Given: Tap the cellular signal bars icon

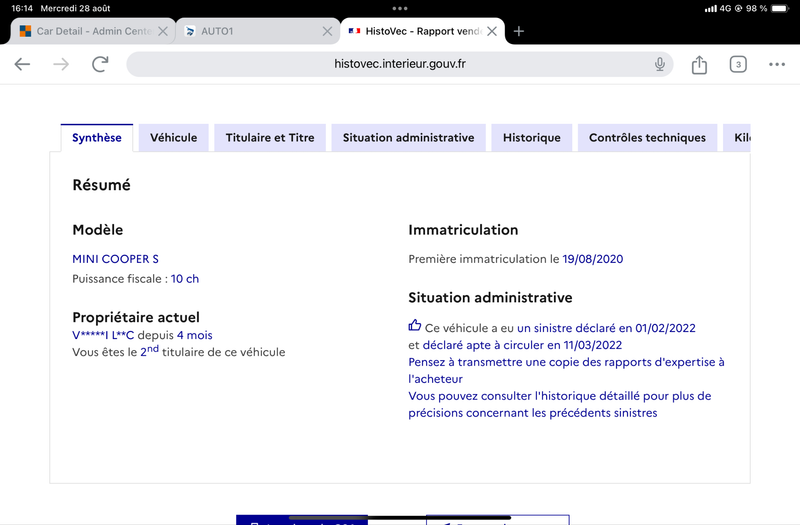Looking at the screenshot, I should tap(710, 9).
